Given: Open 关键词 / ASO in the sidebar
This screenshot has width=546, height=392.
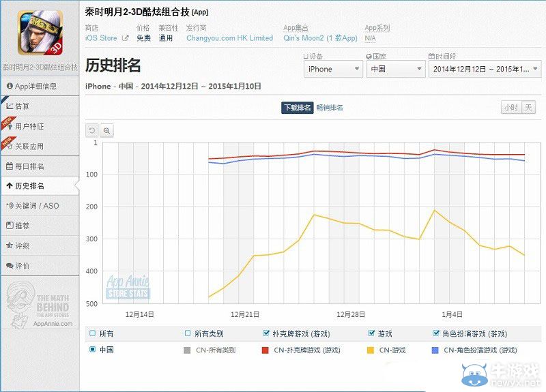Looking at the screenshot, I should tap(40, 206).
